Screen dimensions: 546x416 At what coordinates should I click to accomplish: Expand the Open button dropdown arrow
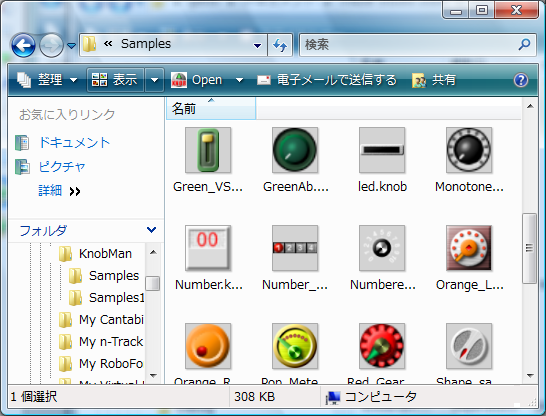tap(239, 80)
